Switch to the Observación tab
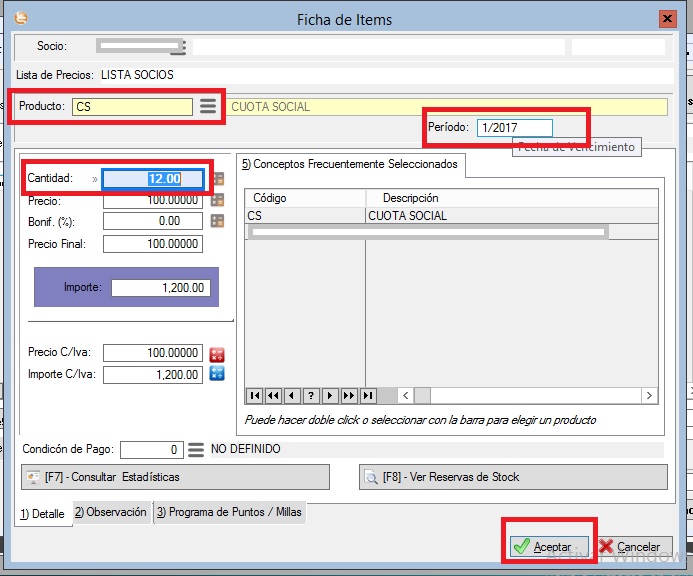The image size is (693, 576). [x=111, y=513]
